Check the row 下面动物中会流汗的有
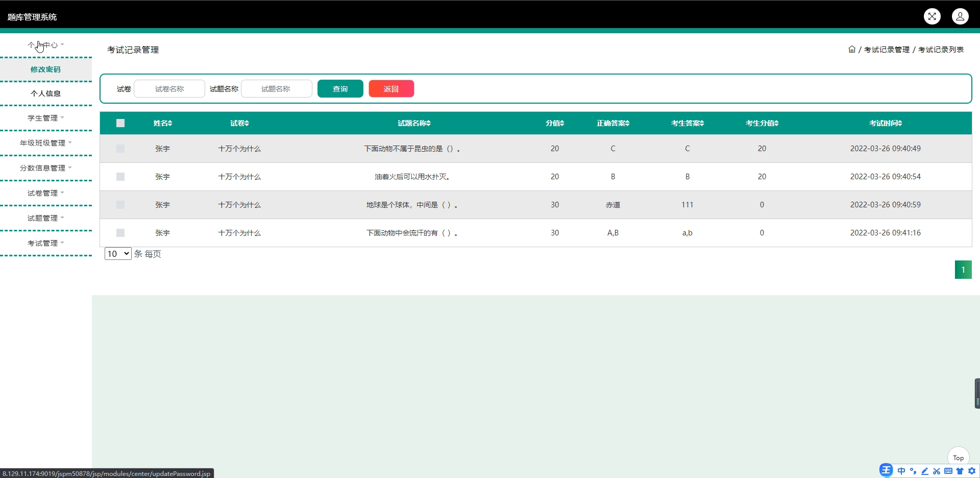 point(120,233)
